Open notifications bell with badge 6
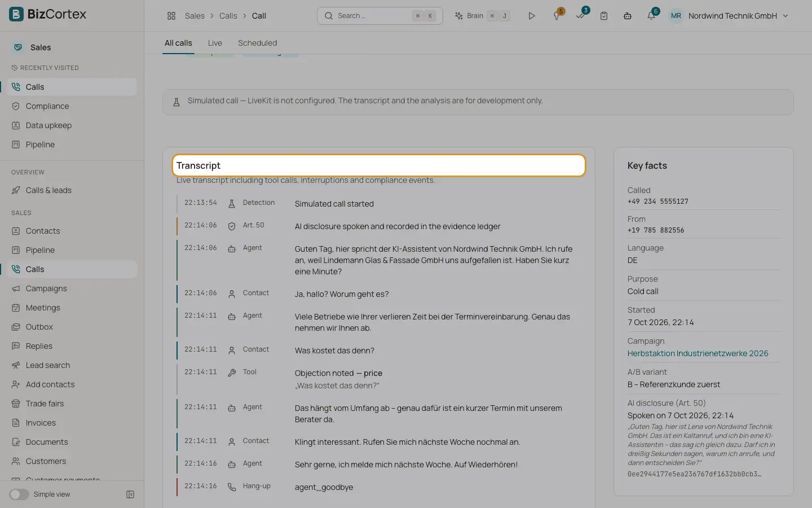This screenshot has width=812, height=508. point(652,15)
